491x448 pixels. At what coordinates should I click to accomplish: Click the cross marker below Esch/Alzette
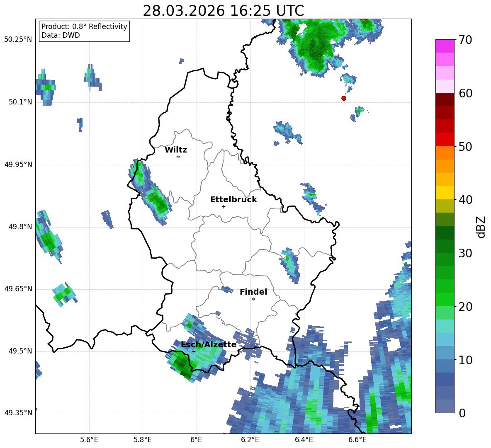coord(194,351)
